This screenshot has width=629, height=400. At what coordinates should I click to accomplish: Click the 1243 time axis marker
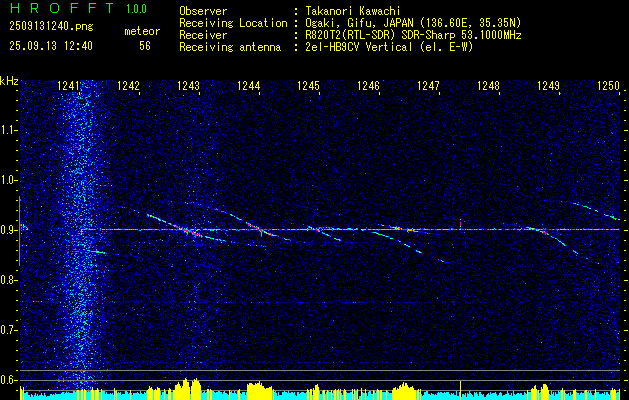click(188, 86)
